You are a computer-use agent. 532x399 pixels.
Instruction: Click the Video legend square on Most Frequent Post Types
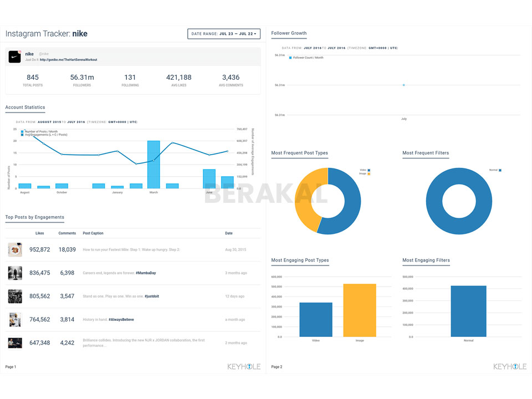tap(368, 170)
